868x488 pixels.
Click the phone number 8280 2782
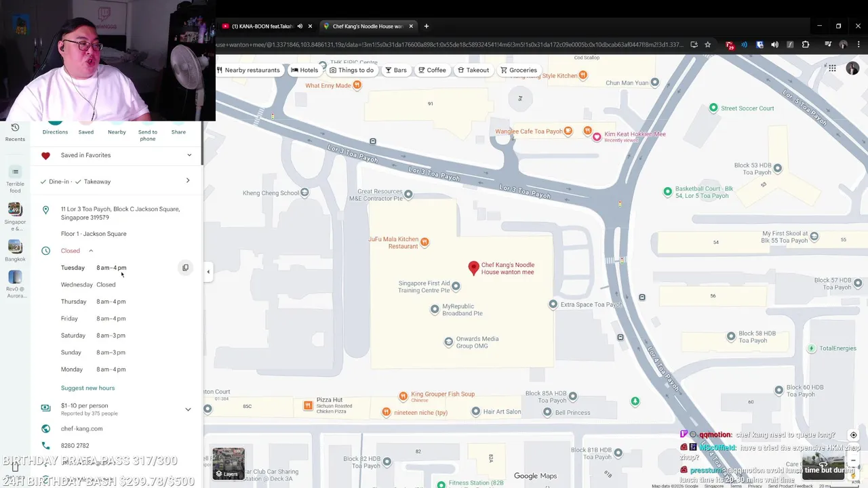tap(75, 445)
